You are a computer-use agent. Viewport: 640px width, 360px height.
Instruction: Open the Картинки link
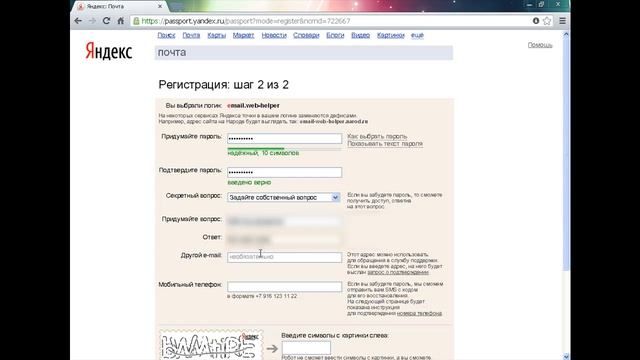point(391,36)
